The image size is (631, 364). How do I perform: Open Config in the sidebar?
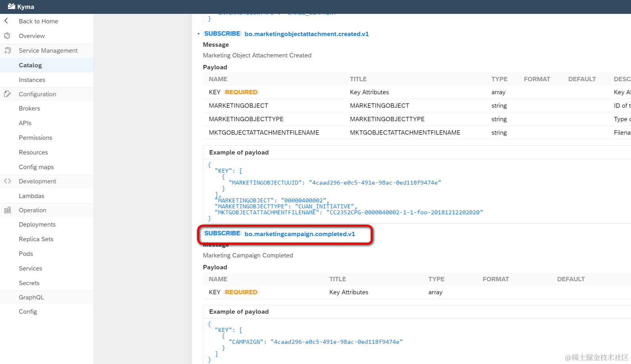28,312
